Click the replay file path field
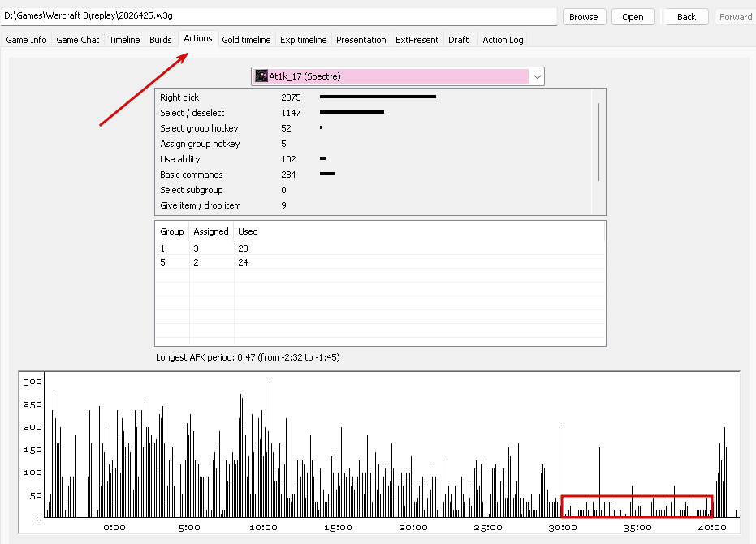The height and width of the screenshot is (544, 756). [279, 16]
